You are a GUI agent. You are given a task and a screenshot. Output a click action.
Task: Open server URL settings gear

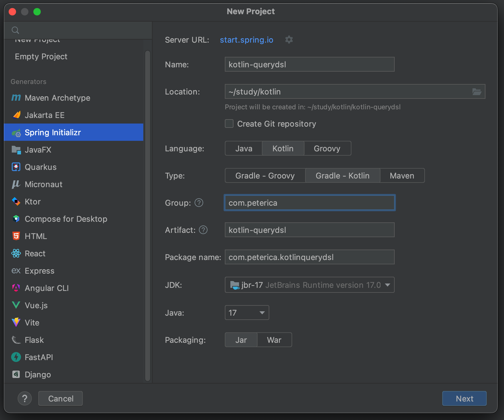coord(289,40)
